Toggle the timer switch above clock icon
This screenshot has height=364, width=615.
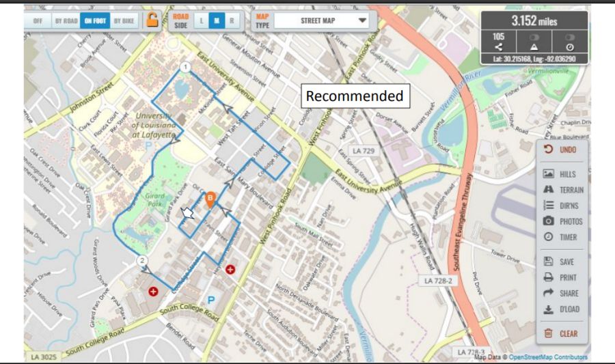(x=569, y=37)
